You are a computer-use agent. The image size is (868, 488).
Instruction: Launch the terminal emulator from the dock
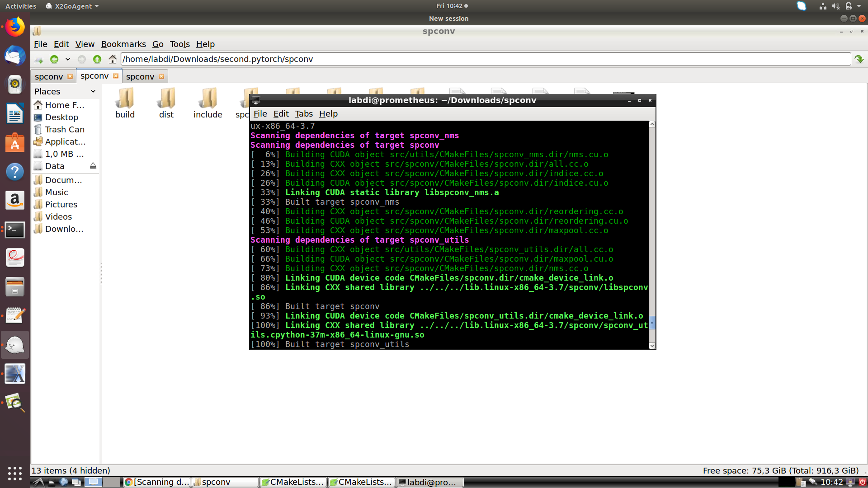point(15,230)
